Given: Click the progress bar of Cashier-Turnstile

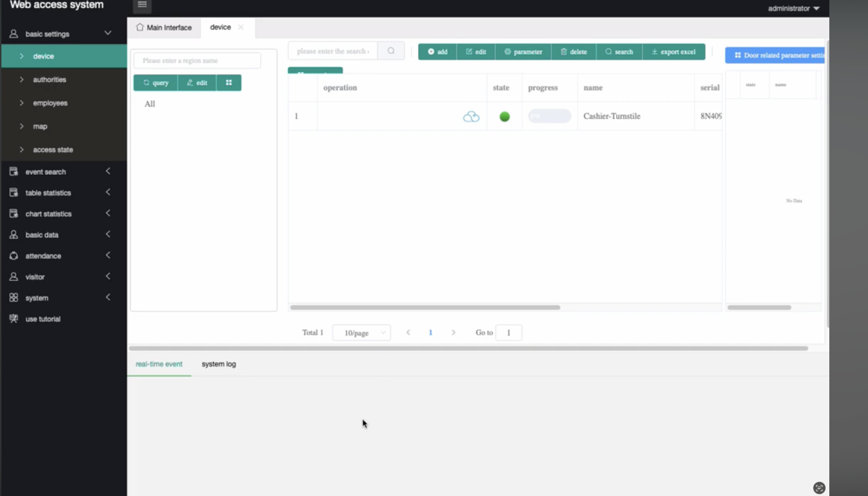Looking at the screenshot, I should [x=549, y=115].
